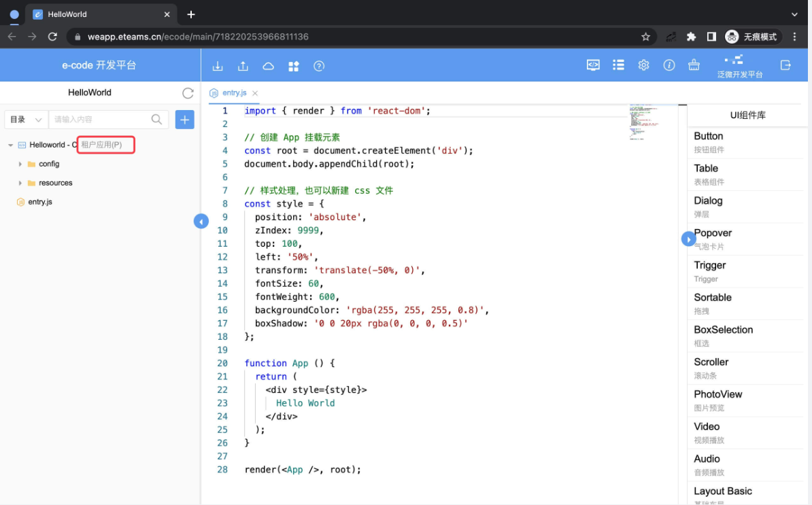Open Chrome three-dot menu
812x505 pixels.
coord(794,37)
